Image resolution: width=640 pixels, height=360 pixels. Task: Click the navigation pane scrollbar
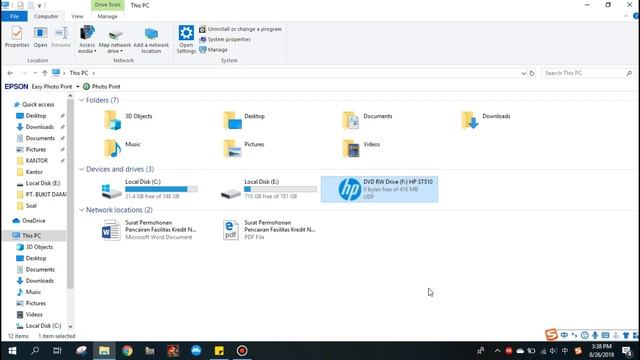pos(70,193)
